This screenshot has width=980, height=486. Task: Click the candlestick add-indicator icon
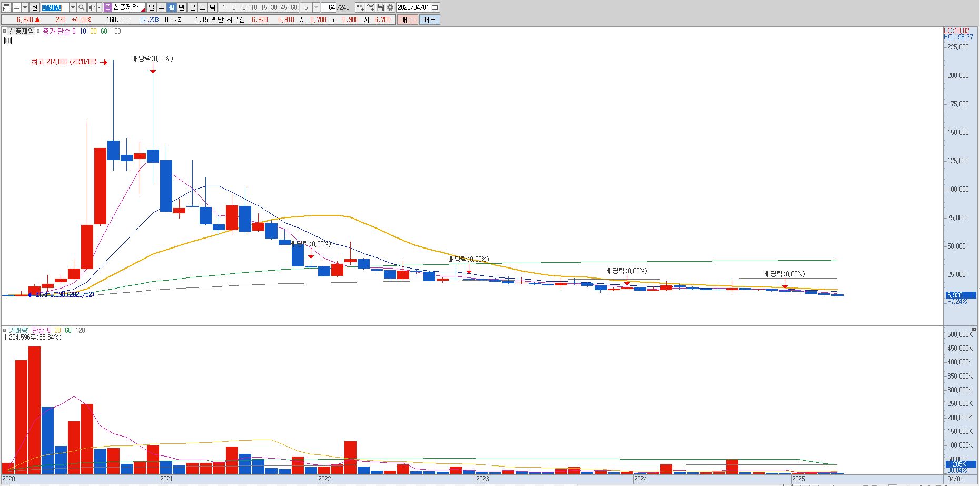click(360, 7)
